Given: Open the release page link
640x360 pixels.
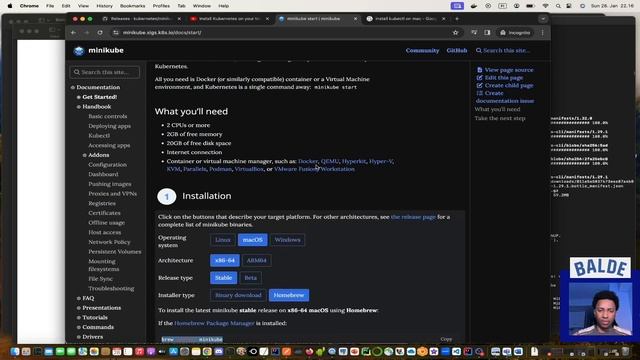Looking at the screenshot, I should click(x=413, y=217).
